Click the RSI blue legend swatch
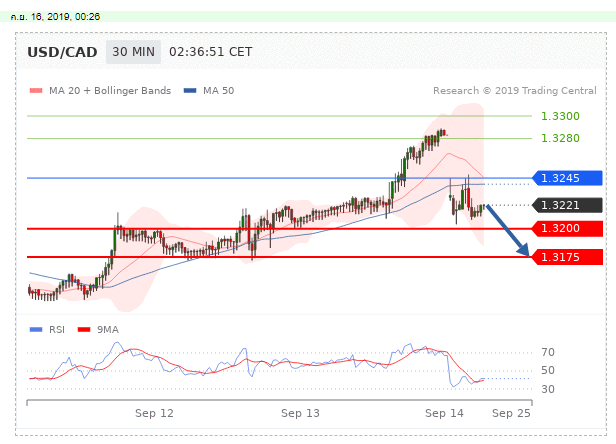This screenshot has height=444, width=616. pos(36,330)
